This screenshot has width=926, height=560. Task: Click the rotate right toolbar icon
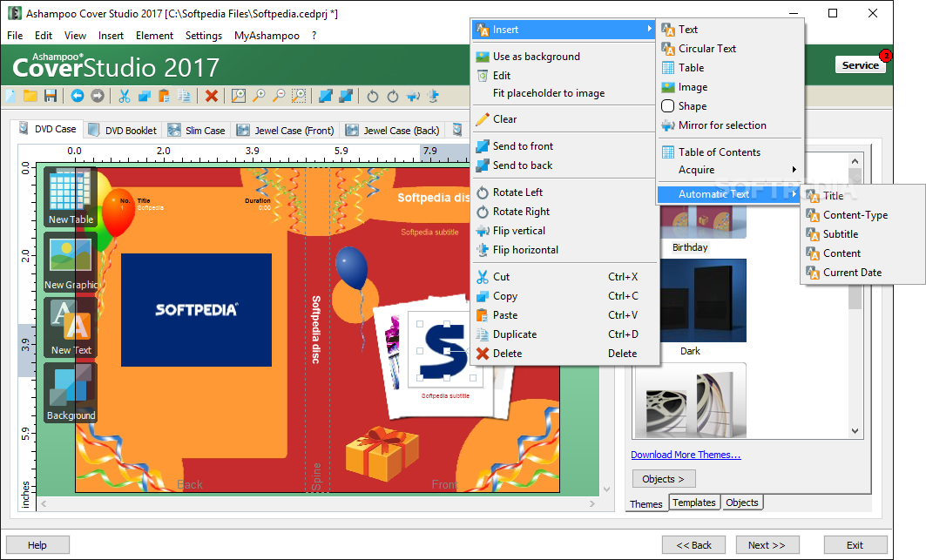393,96
